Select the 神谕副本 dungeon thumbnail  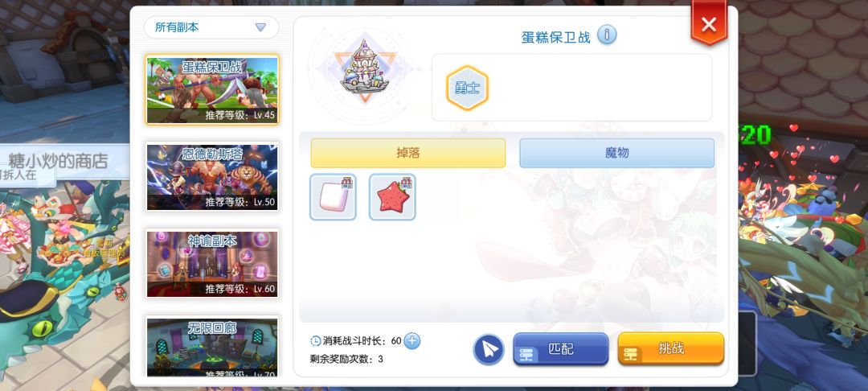[212, 264]
